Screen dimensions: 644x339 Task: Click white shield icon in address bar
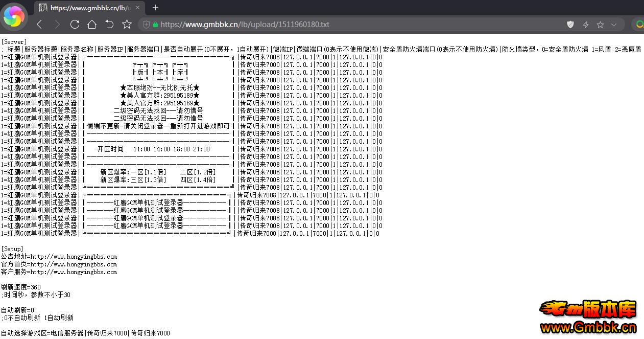click(571, 25)
